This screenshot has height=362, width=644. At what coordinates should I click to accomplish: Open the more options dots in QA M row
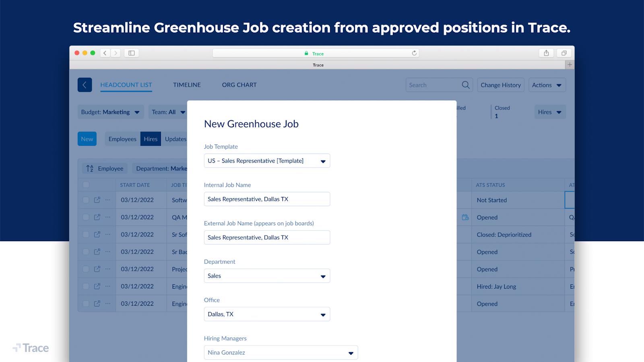(x=108, y=217)
